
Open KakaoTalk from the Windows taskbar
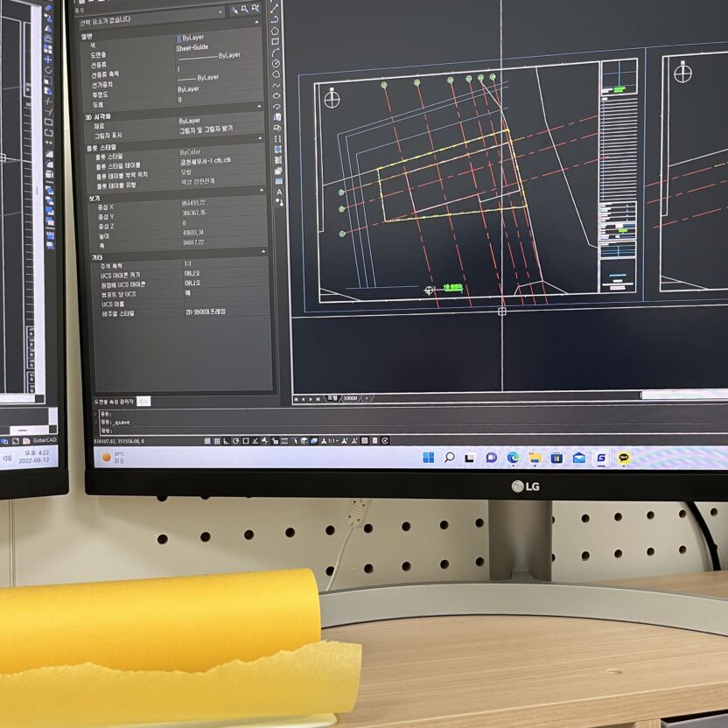pyautogui.click(x=624, y=457)
